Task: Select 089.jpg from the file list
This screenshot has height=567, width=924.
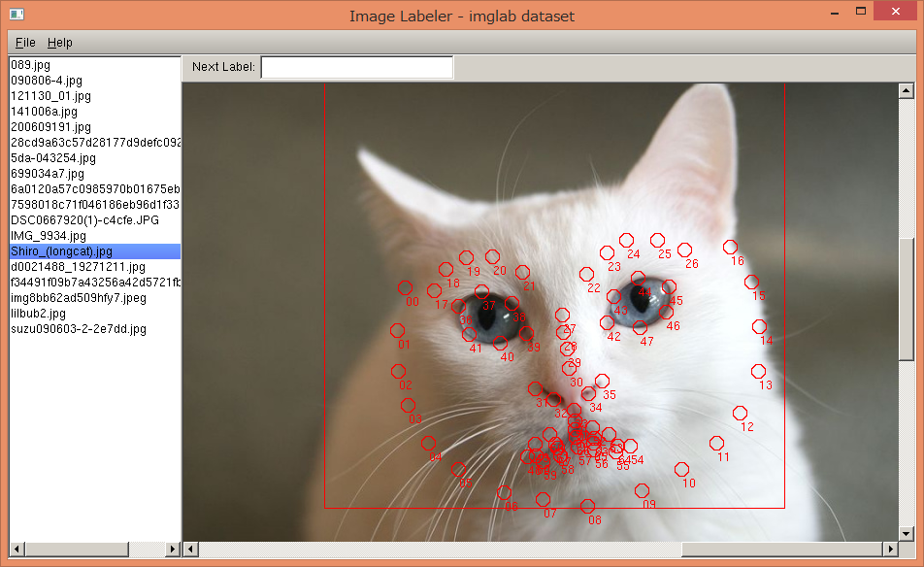Action: (58, 65)
